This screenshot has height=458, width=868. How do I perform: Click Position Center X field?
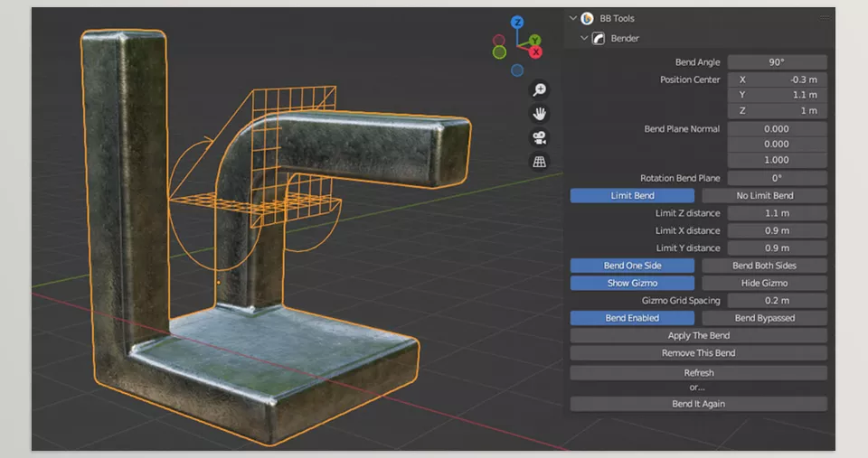tap(778, 79)
